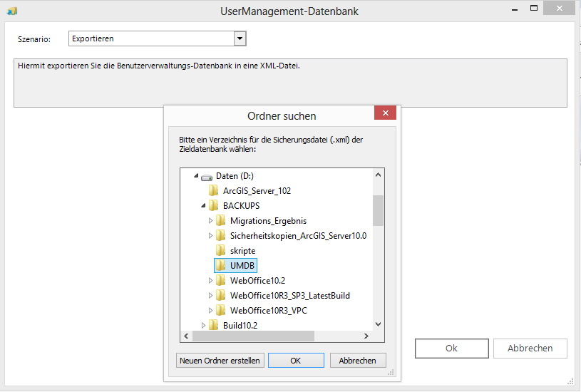Click the UserManagement app icon in title bar
Screen dimensions: 581x392
[x=12, y=11]
